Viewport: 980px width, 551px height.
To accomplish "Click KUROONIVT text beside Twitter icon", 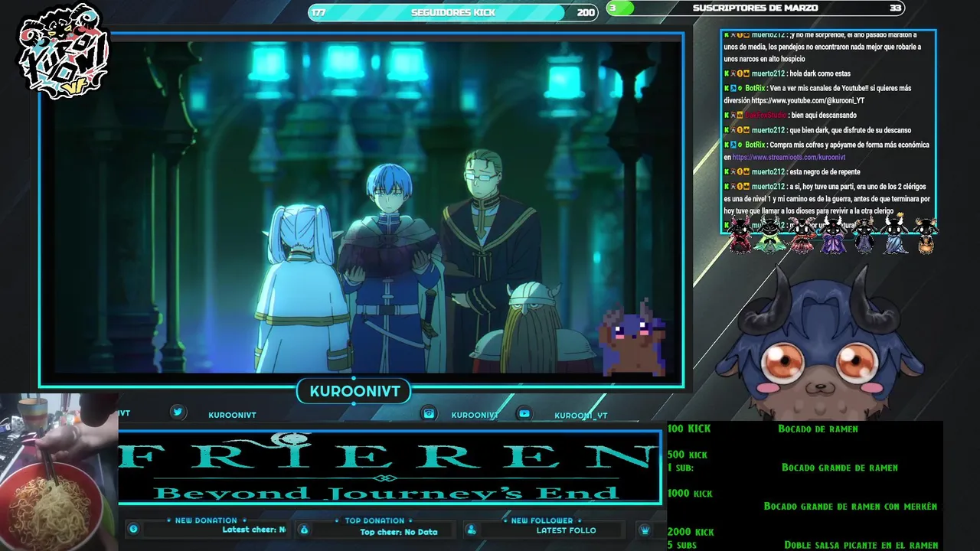I will [232, 416].
